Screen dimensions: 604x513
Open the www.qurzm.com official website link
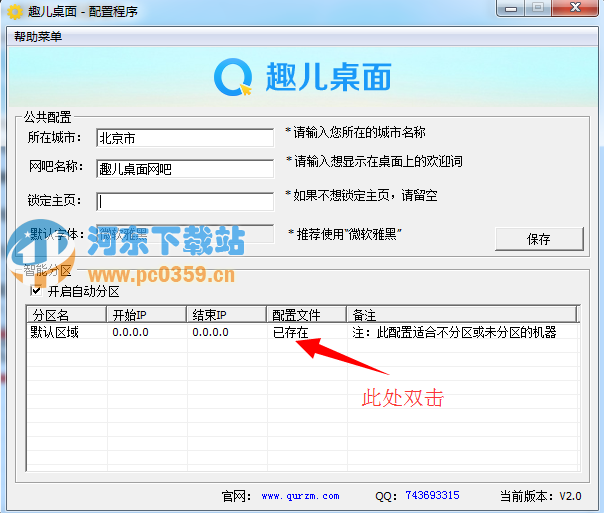(x=300, y=496)
